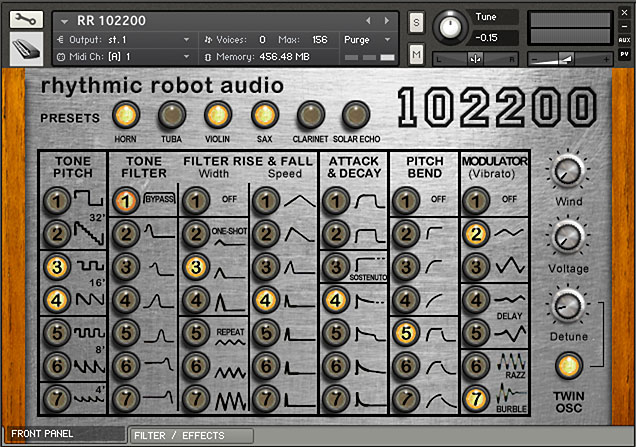Toggle the TWIN OSC button

point(569,366)
